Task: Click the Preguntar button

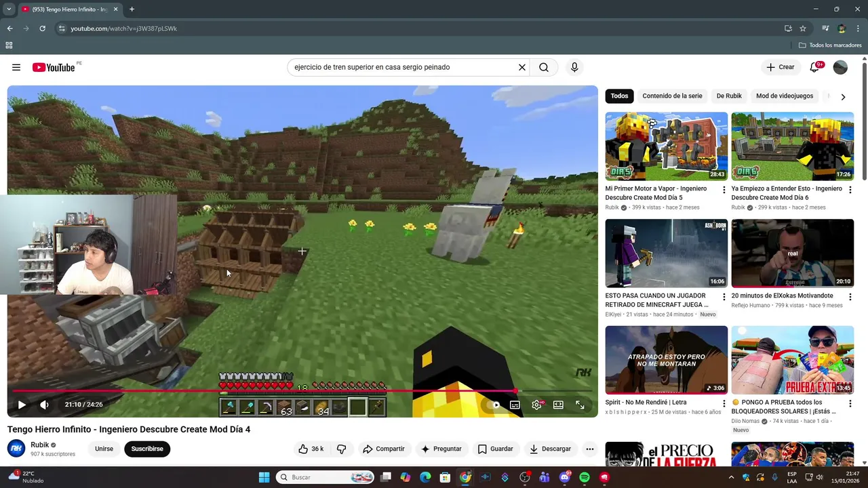Action: pyautogui.click(x=441, y=449)
